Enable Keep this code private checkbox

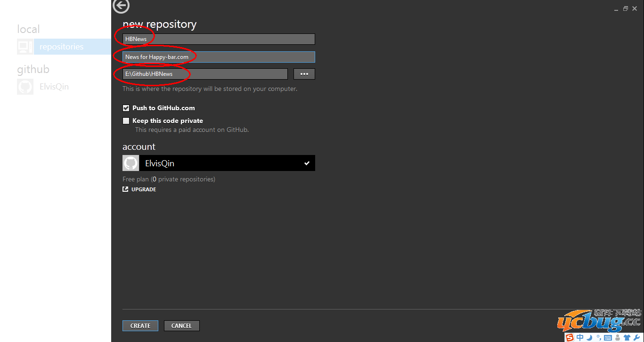point(126,121)
